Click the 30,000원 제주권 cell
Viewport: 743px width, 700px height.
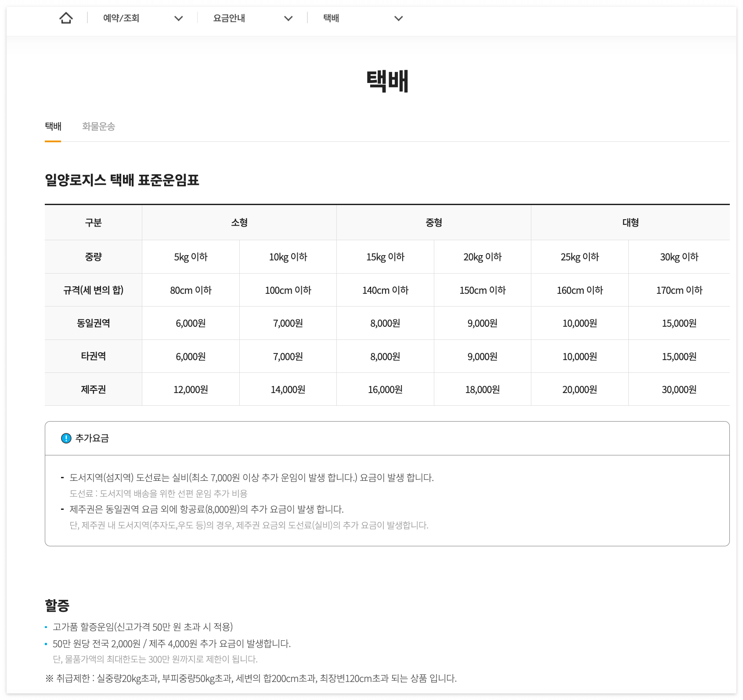tap(679, 390)
